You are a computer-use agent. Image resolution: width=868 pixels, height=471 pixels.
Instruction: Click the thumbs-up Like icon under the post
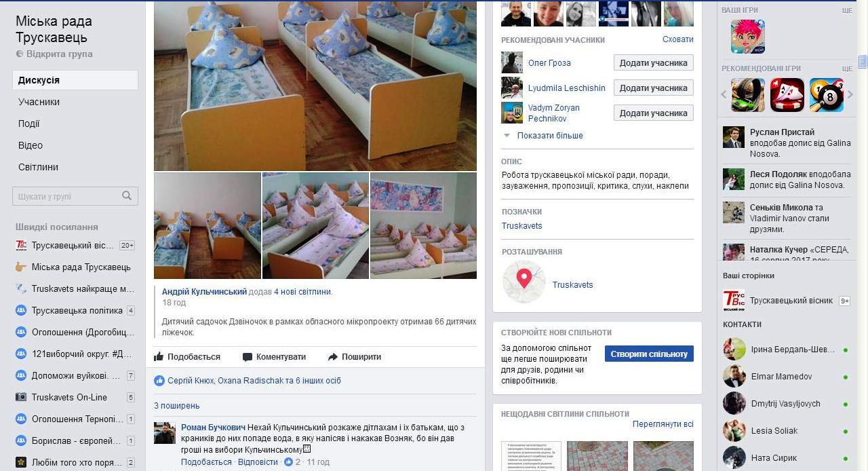point(159,356)
